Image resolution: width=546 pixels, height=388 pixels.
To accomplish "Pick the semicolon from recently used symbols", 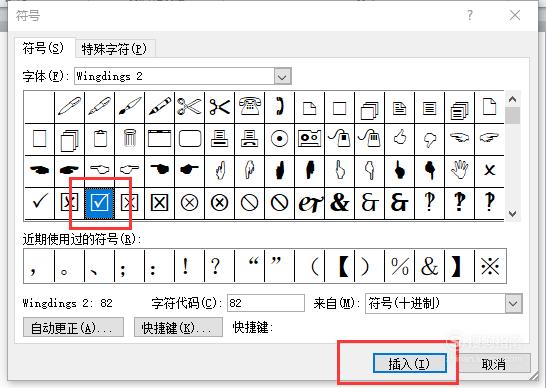I will point(129,266).
